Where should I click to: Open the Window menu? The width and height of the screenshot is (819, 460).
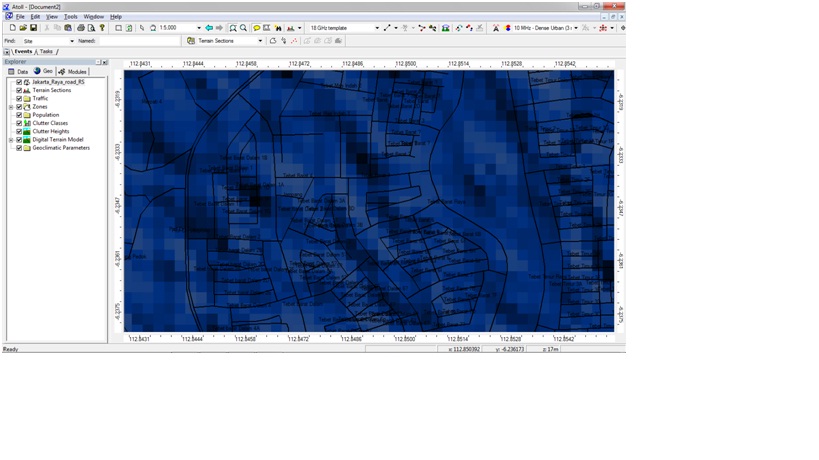coord(93,17)
